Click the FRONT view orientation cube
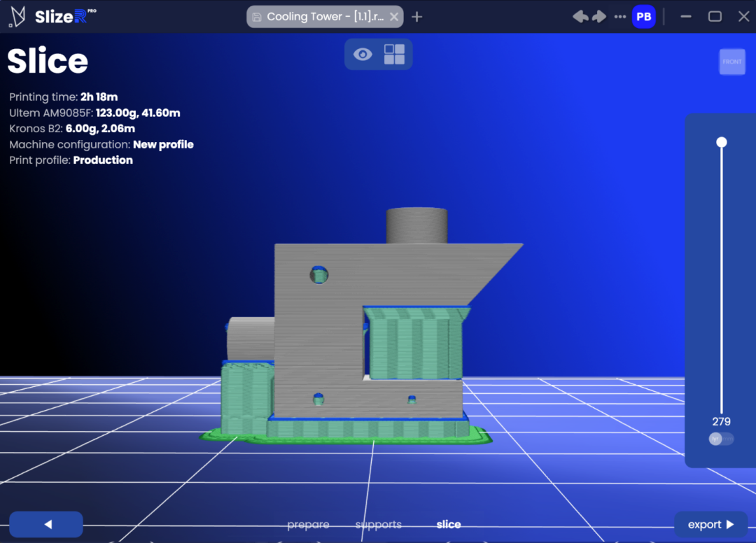 (732, 62)
